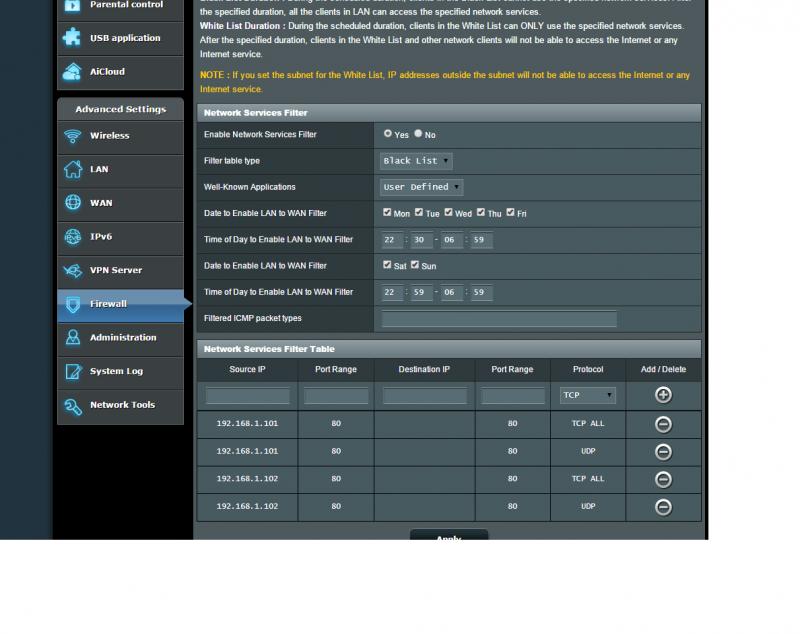
Task: Toggle the Mon checkbox
Action: [387, 212]
